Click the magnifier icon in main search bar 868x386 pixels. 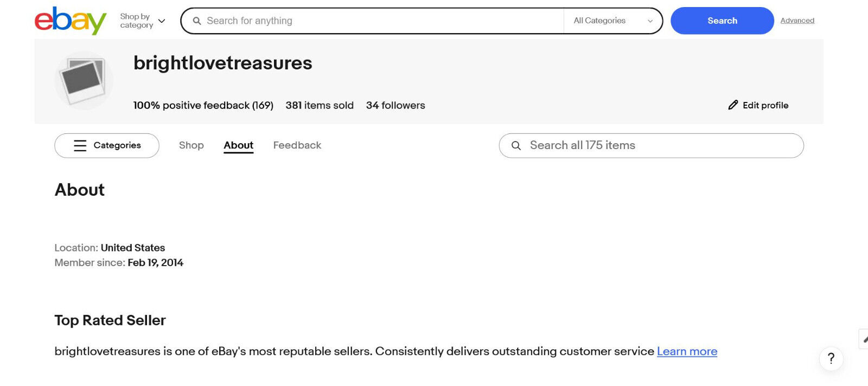[x=197, y=21]
